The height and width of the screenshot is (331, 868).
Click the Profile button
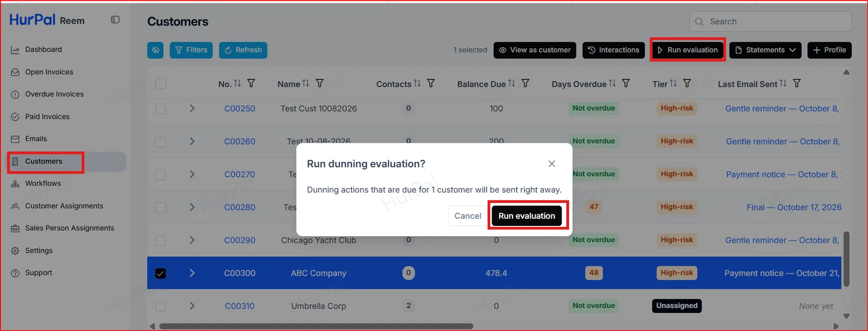[829, 50]
